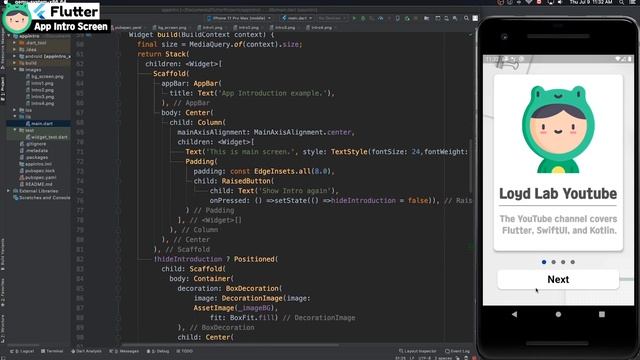The image size is (640, 360).
Task: Click the frog mascot image on the intro card
Action: pos(558,129)
